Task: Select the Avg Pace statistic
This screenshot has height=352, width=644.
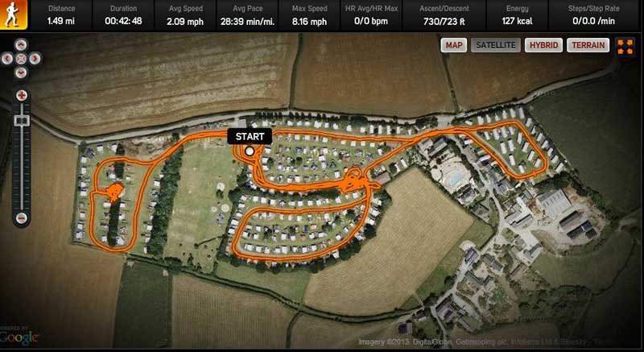Action: pos(248,15)
